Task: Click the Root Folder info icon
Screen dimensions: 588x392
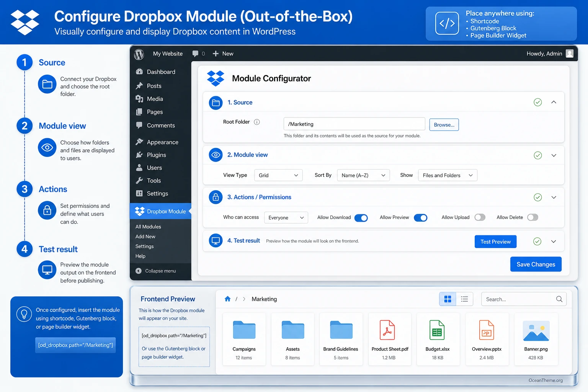Action: click(x=257, y=122)
